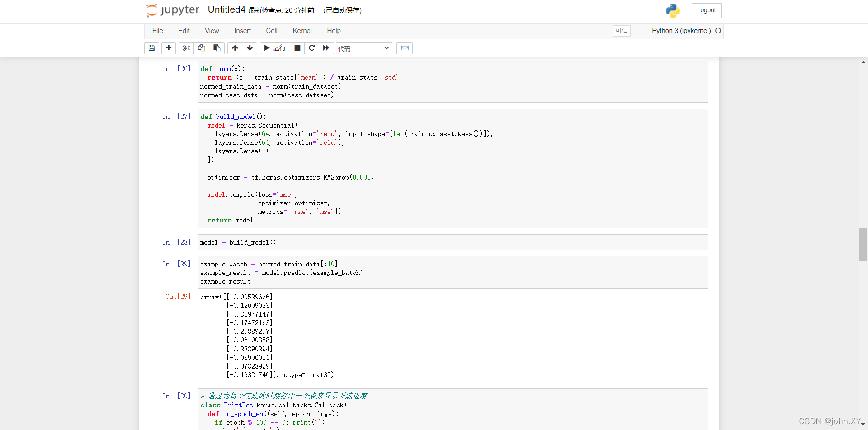868x430 pixels.
Task: Click the Out[29] output prompt
Action: [x=179, y=297]
